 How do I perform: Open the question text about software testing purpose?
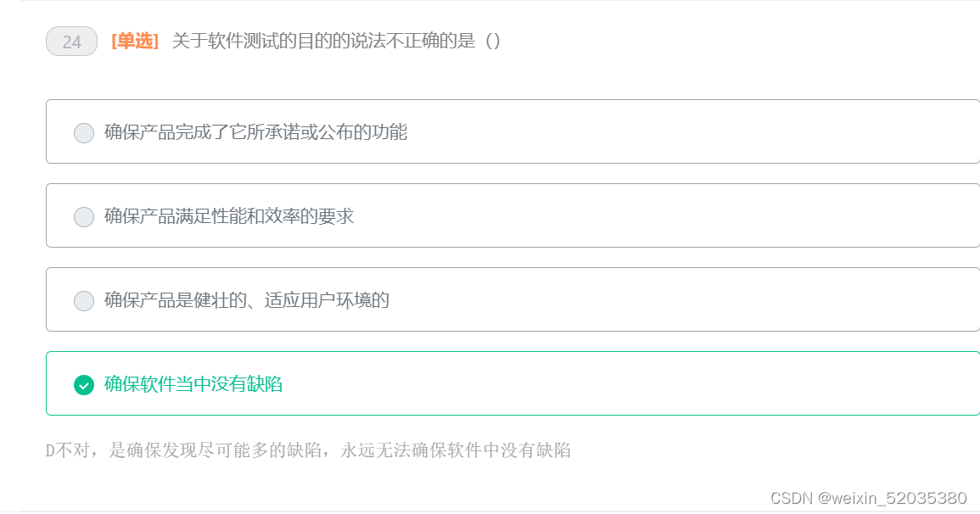coord(335,39)
